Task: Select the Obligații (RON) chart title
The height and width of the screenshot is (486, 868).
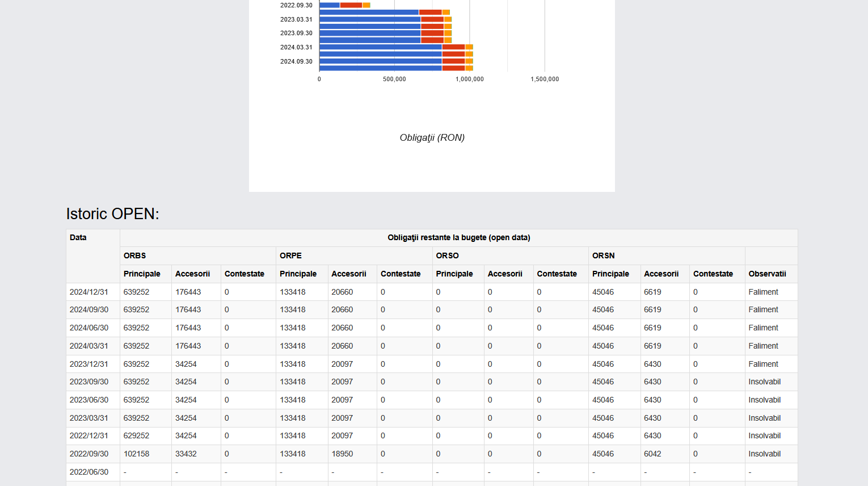Action: tap(432, 137)
